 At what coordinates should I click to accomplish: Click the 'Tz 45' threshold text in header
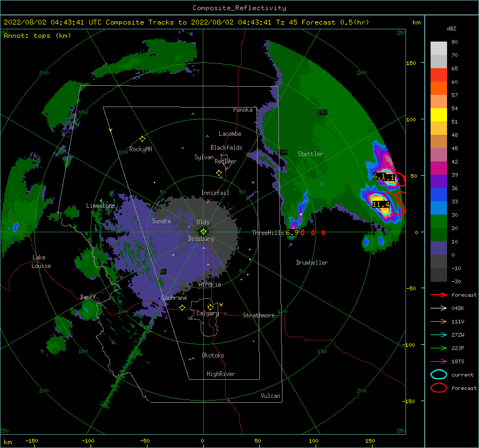pos(286,22)
